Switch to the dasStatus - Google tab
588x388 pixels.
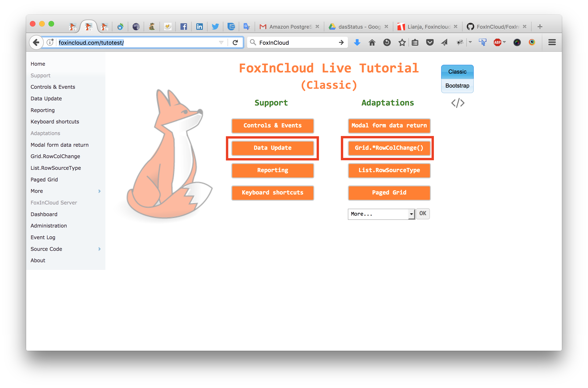tap(358, 27)
